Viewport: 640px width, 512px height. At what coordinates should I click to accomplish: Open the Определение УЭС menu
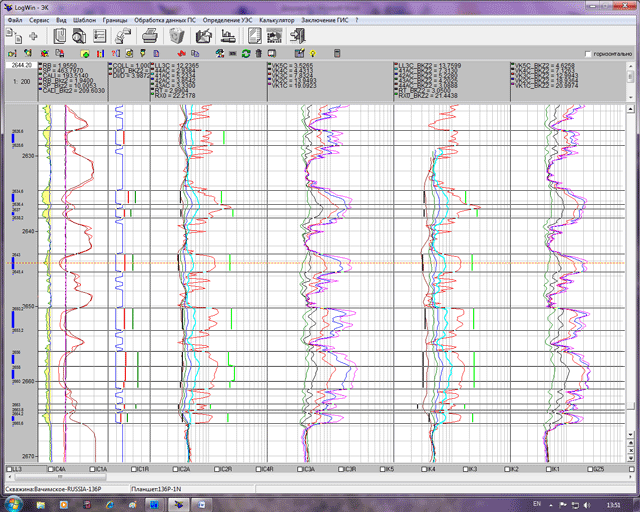[x=227, y=20]
